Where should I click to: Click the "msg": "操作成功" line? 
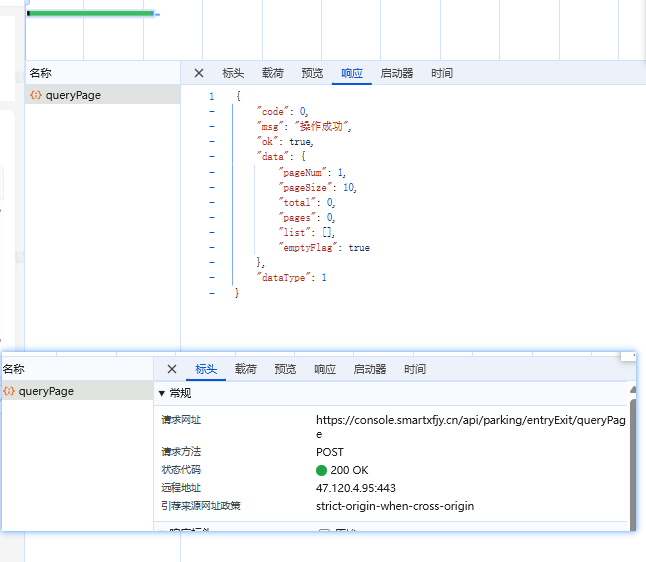click(x=304, y=126)
